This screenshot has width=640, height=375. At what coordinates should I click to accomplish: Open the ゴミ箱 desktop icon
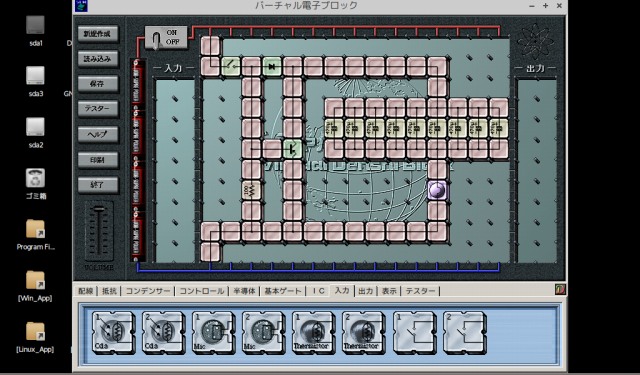point(36,184)
